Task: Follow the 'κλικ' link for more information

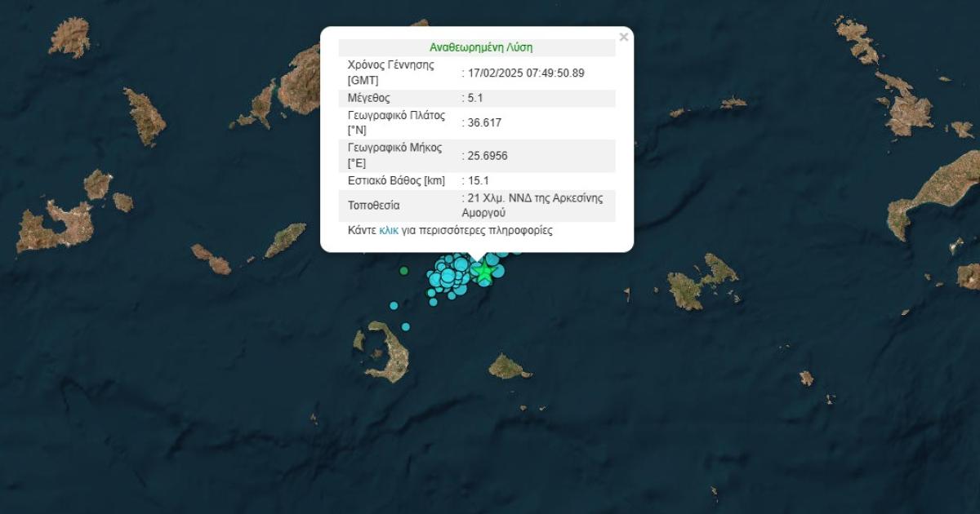Action: click(389, 231)
